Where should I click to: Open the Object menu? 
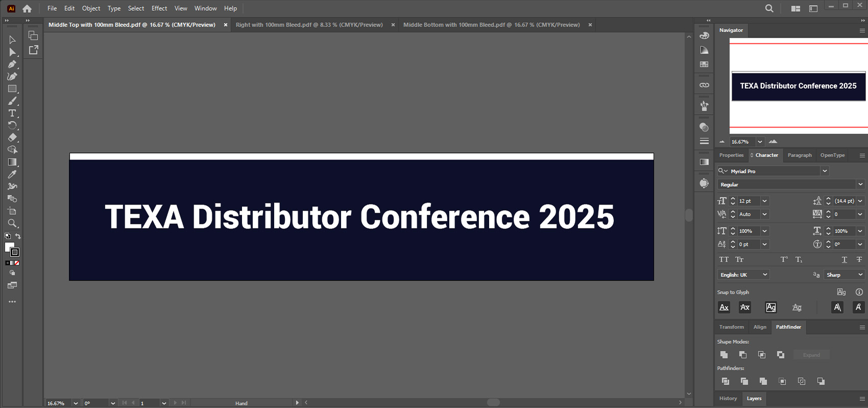point(91,8)
